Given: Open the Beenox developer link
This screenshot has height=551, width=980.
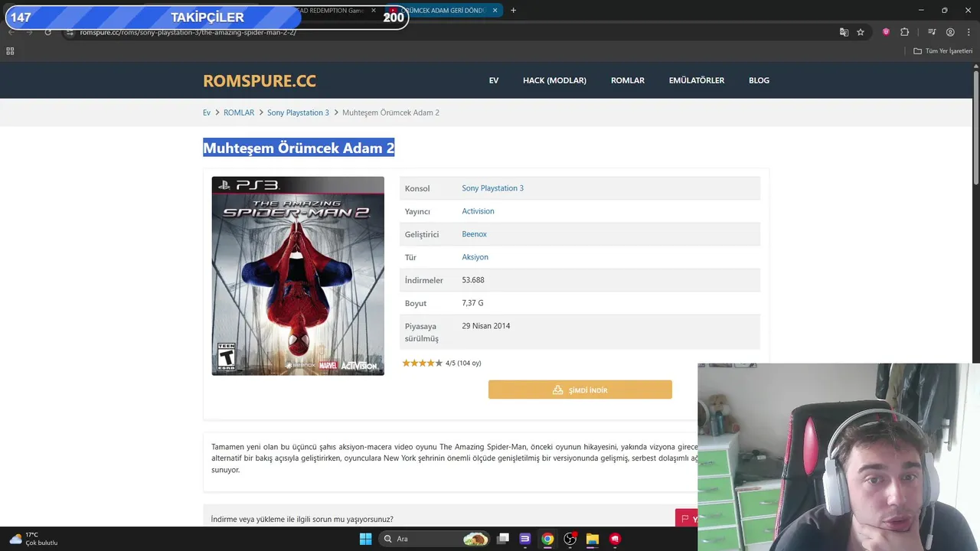Looking at the screenshot, I should click(x=474, y=234).
